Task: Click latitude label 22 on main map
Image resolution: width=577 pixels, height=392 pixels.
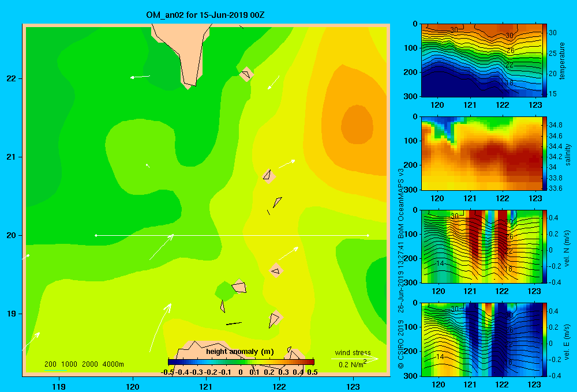Action: tap(12, 79)
